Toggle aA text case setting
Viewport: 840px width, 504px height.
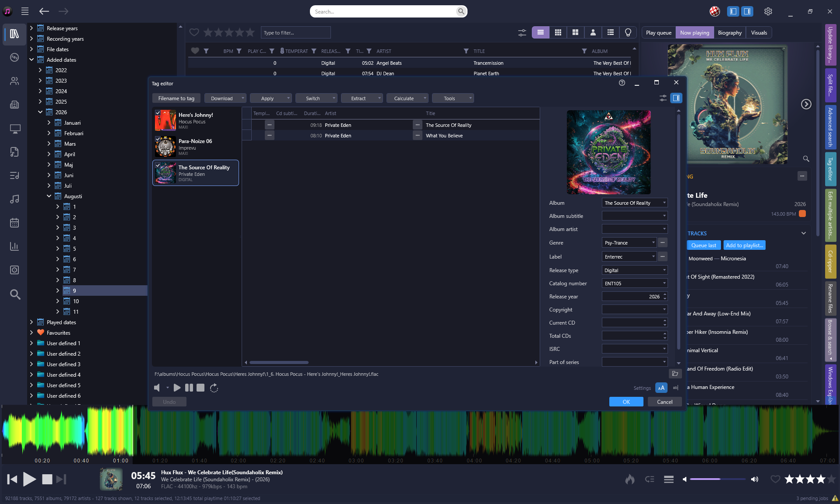[661, 388]
